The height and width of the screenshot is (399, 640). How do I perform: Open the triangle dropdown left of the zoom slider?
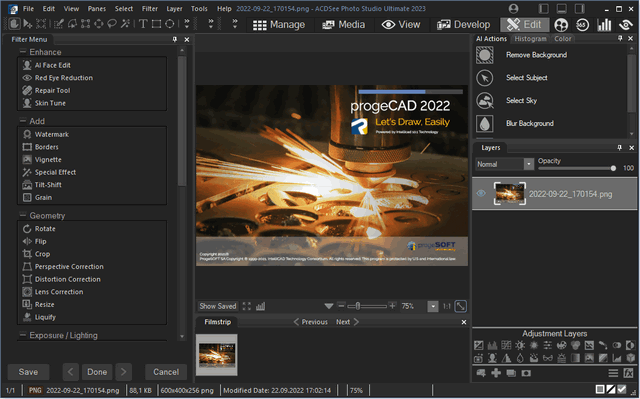[x=329, y=306]
